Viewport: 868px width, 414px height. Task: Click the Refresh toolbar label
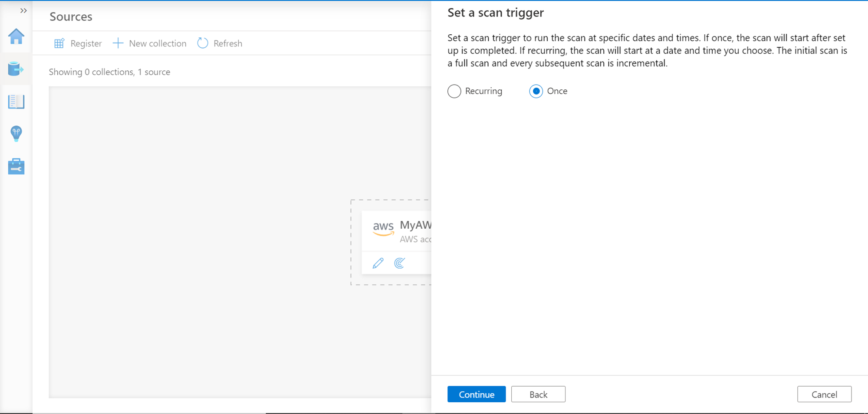pos(228,43)
